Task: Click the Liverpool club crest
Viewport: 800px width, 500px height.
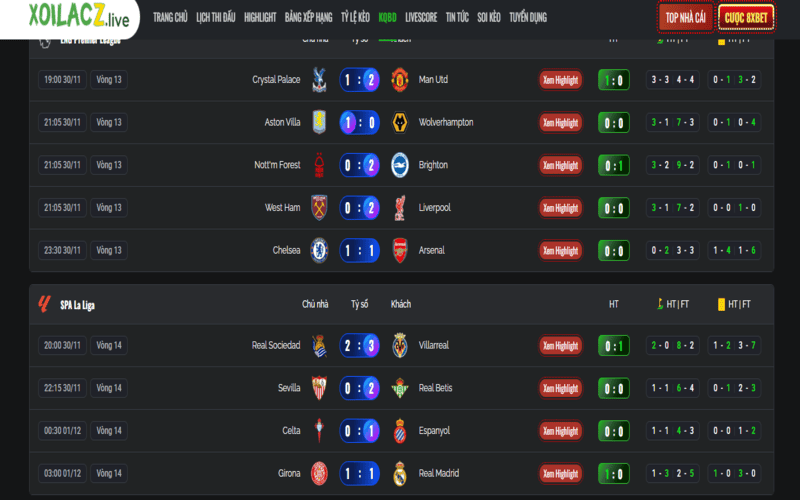Action: tap(400, 208)
